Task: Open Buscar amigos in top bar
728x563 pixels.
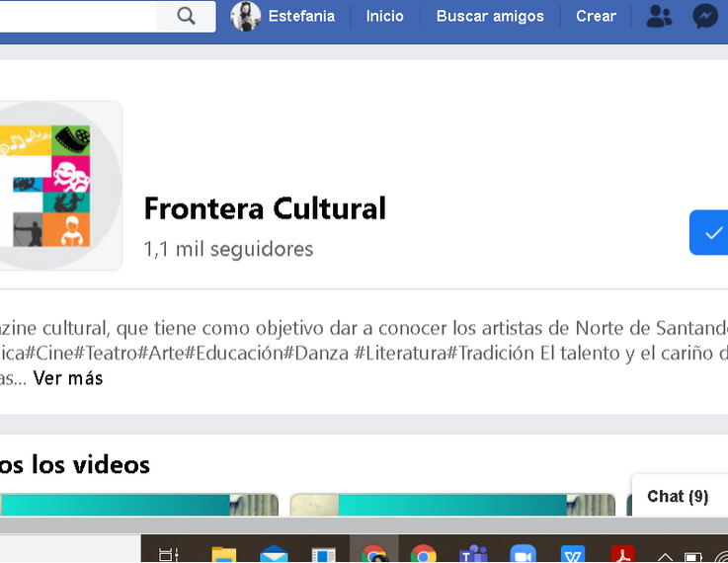Action: [490, 16]
